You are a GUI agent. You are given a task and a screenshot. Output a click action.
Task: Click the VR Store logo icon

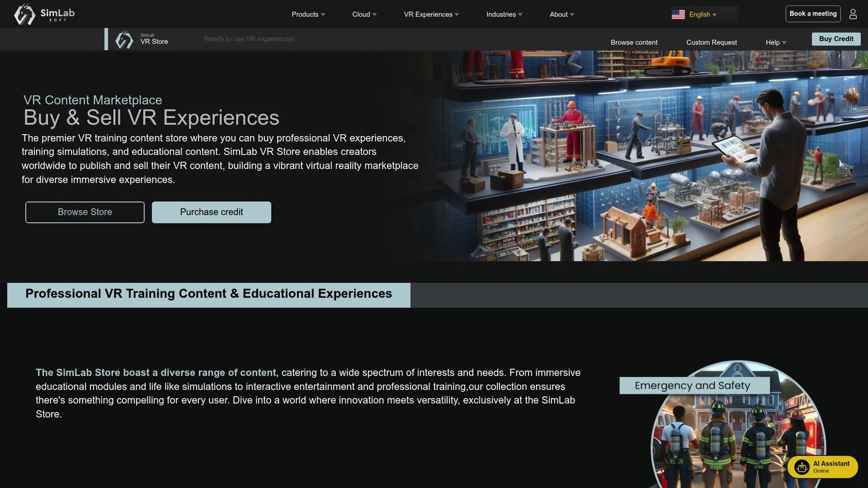(x=124, y=40)
